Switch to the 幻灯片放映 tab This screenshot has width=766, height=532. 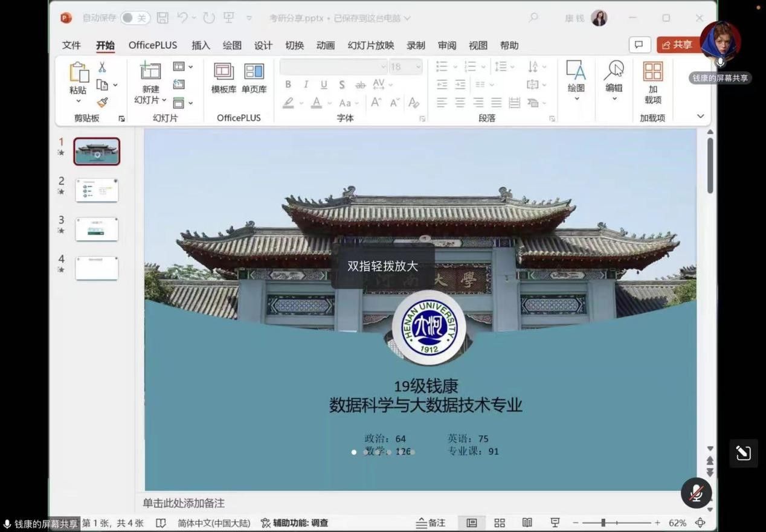pyautogui.click(x=370, y=45)
